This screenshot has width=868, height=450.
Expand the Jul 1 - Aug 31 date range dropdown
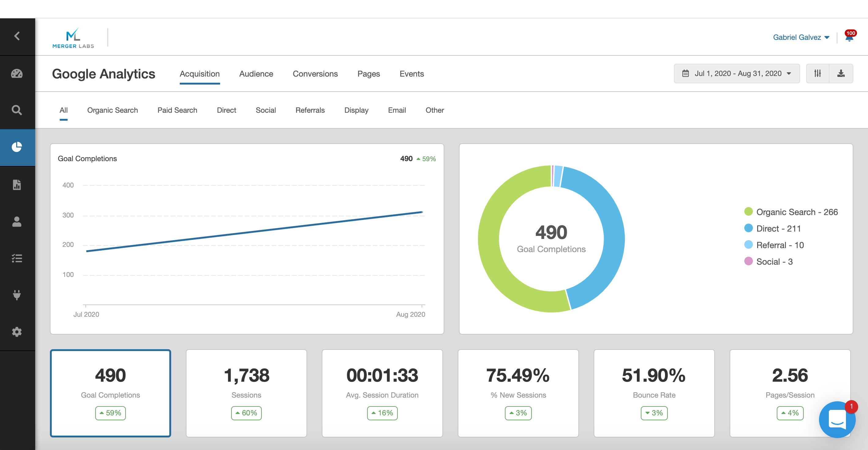[737, 74]
